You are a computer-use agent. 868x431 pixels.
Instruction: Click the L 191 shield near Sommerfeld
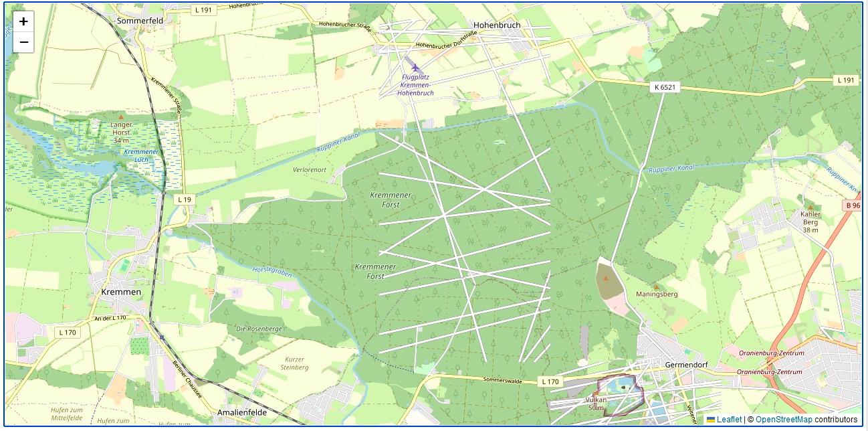pos(203,10)
